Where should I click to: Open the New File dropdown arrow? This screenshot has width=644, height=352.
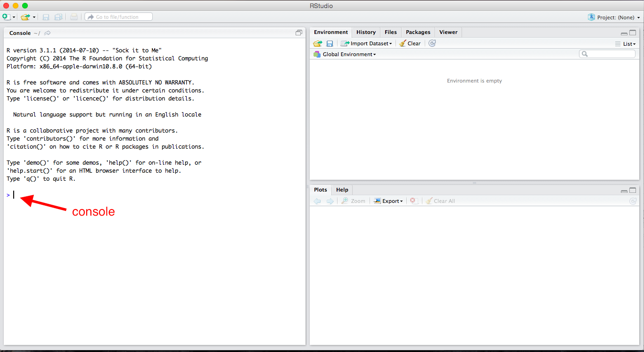coord(14,17)
